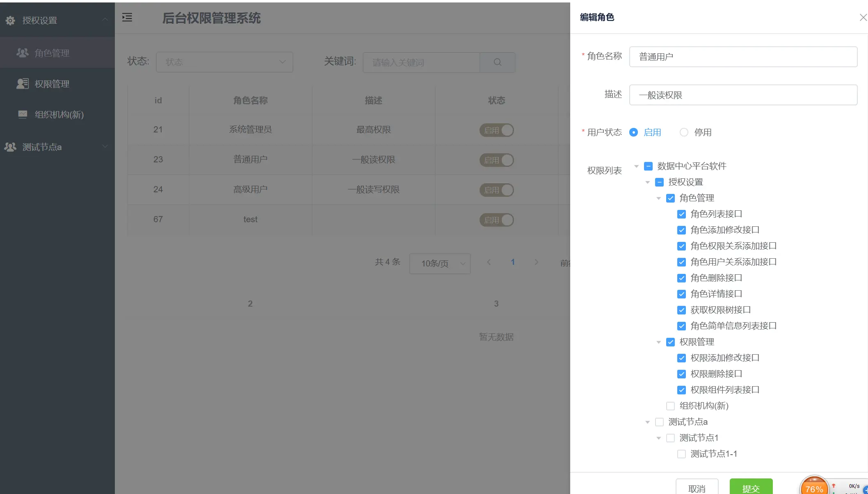868x494 pixels.
Task: Check the 组织机构(新) permission checkbox
Action: pyautogui.click(x=670, y=406)
